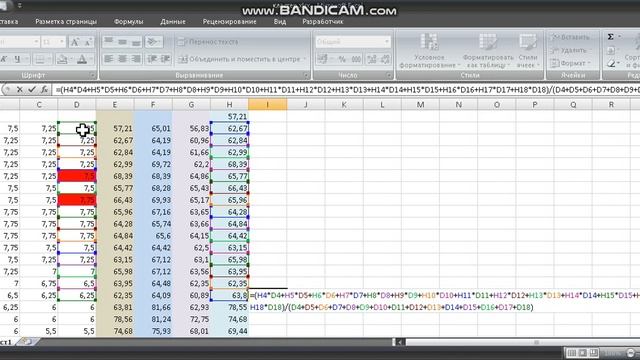Viewport: 640px width, 360px height.
Task: Click the Decrease Indent icon
Action: 152,59
